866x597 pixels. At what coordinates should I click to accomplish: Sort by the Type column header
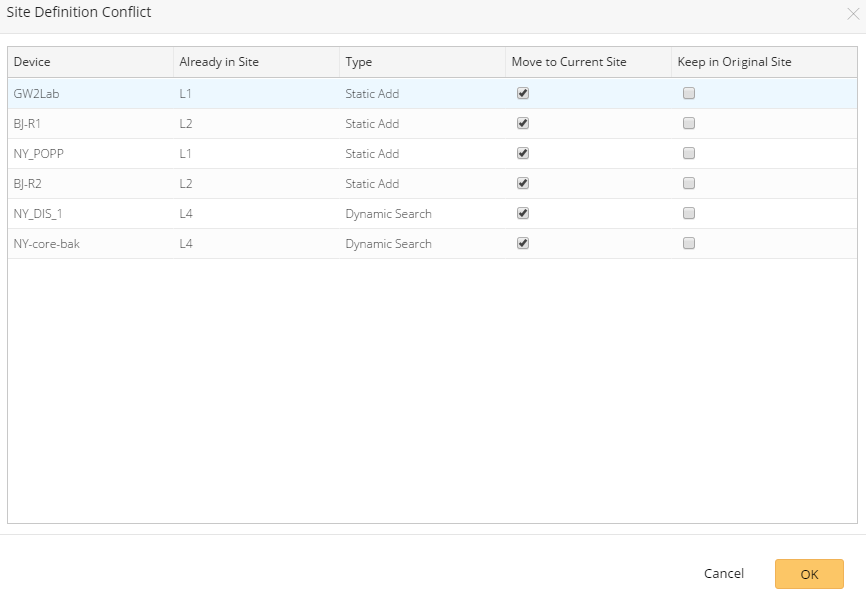(359, 62)
